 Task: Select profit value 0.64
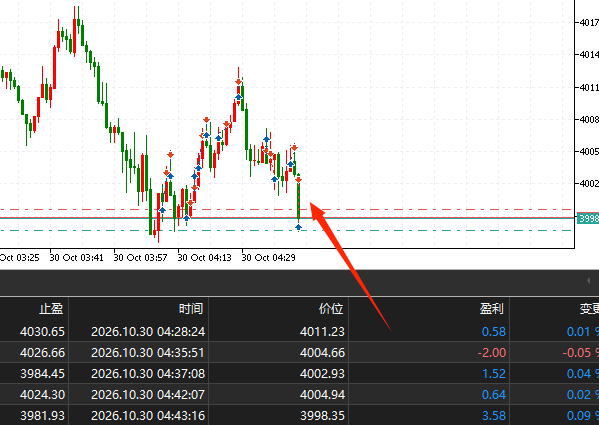494,394
